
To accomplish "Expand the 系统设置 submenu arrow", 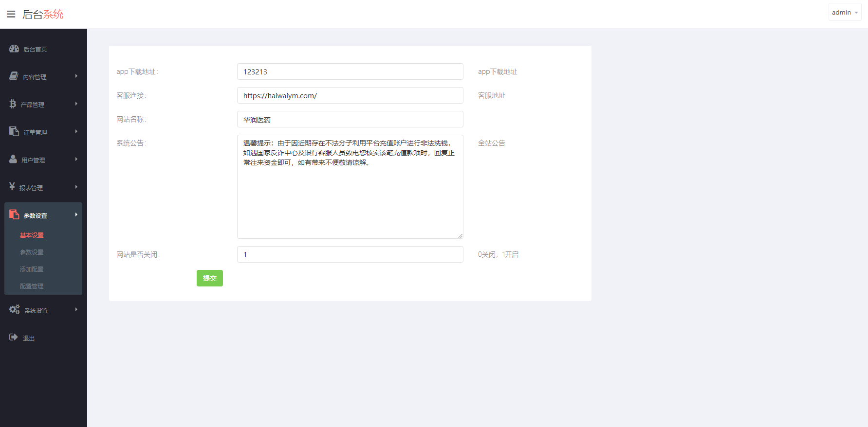I will coord(76,310).
